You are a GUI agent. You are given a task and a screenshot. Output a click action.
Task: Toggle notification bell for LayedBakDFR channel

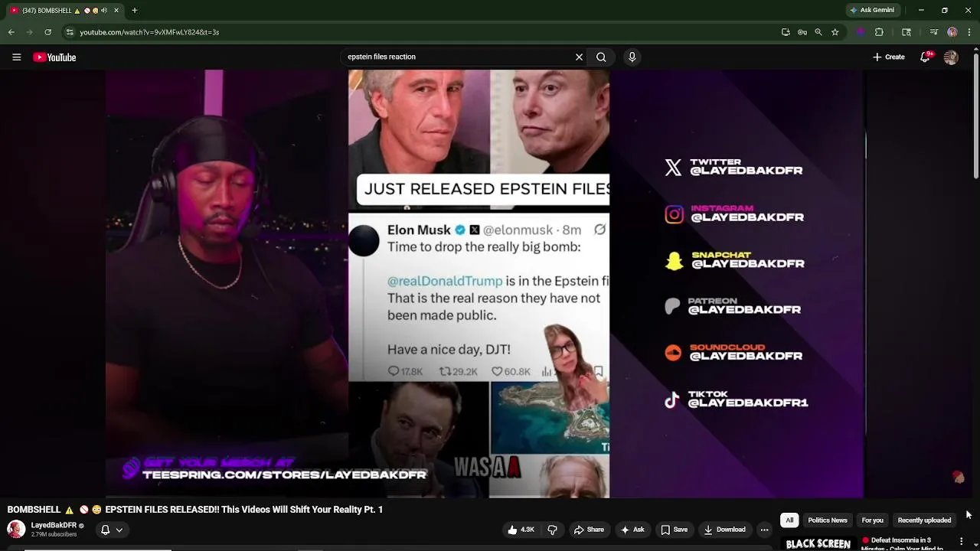pyautogui.click(x=112, y=530)
